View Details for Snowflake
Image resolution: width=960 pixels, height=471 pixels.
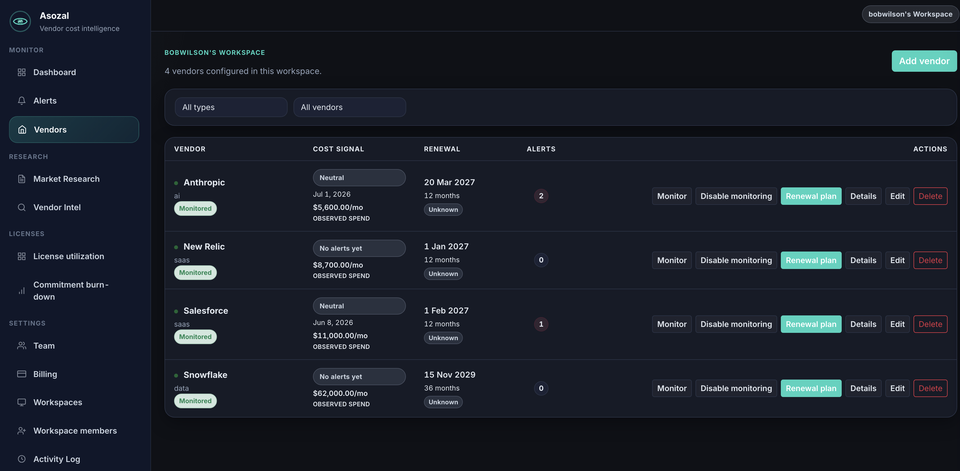point(863,388)
